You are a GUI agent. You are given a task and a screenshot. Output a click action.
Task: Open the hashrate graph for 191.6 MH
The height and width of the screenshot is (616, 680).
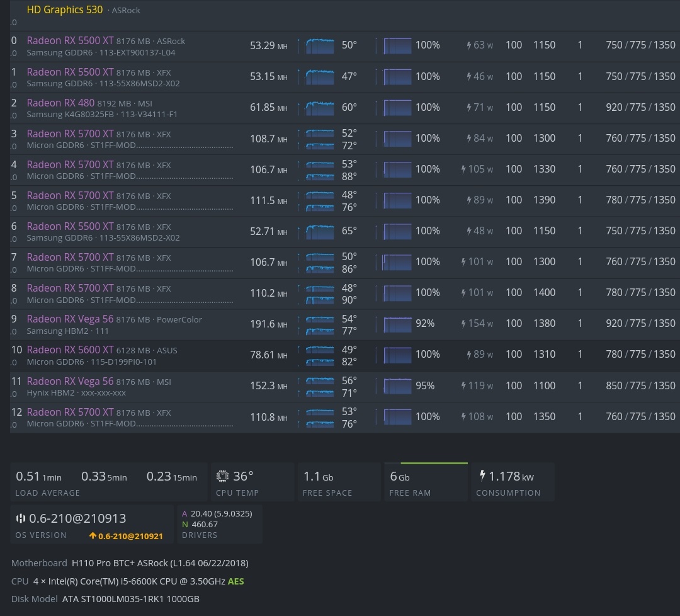tap(319, 324)
